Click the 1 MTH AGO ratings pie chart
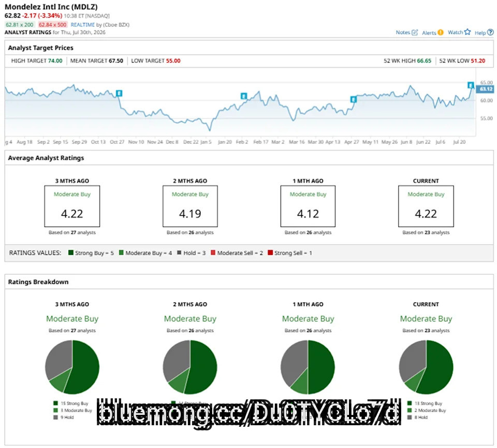497x448 pixels. click(x=308, y=367)
